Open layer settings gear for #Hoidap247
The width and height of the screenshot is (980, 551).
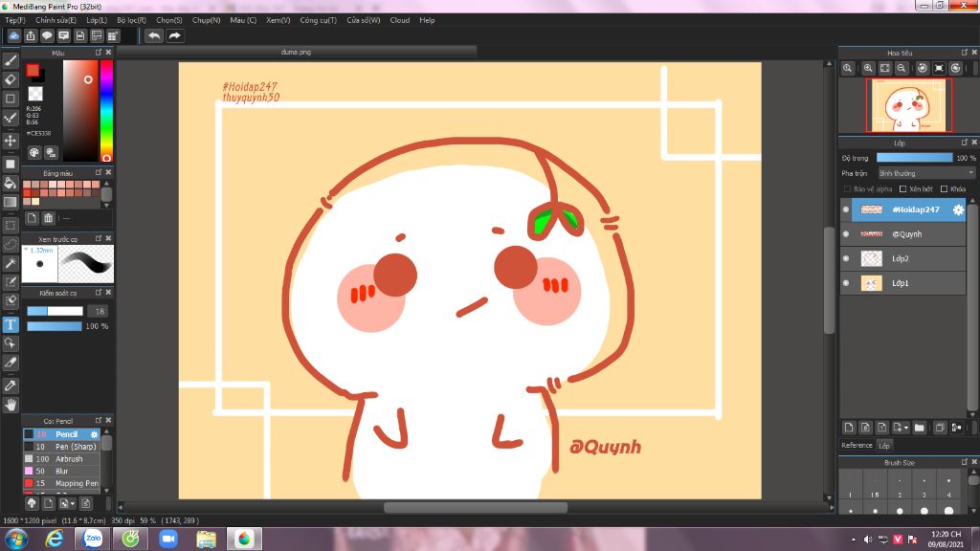958,209
